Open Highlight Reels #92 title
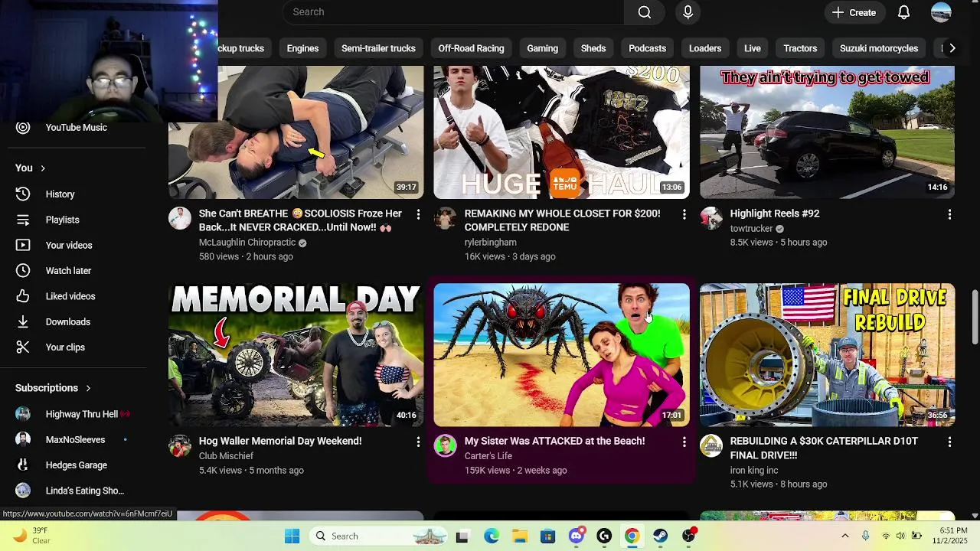 (774, 214)
